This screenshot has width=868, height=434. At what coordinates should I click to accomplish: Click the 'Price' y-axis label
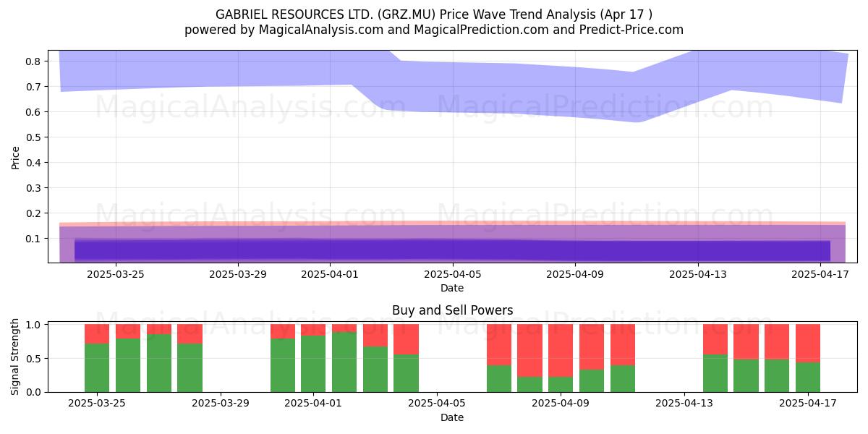pyautogui.click(x=16, y=157)
